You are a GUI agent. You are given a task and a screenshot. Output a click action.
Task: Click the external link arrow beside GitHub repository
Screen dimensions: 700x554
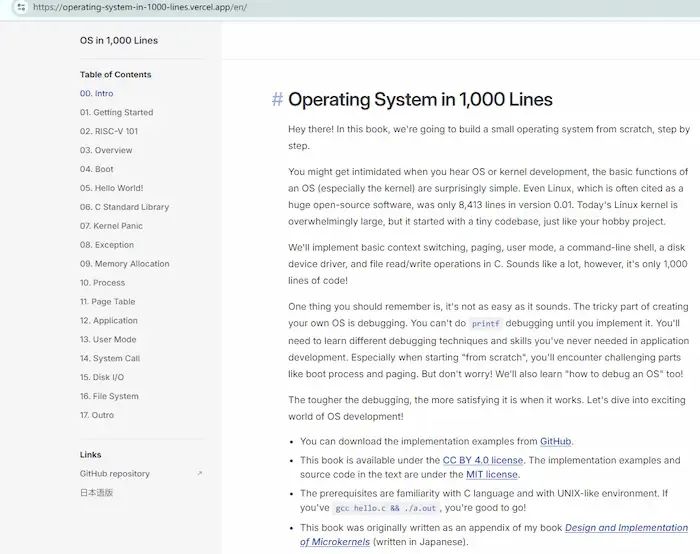(x=200, y=473)
